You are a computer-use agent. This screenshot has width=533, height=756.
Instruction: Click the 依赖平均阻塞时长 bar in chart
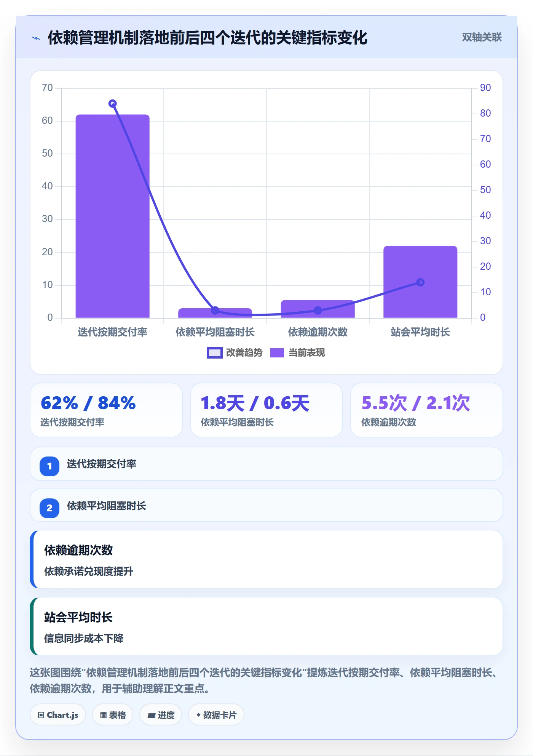pyautogui.click(x=215, y=313)
